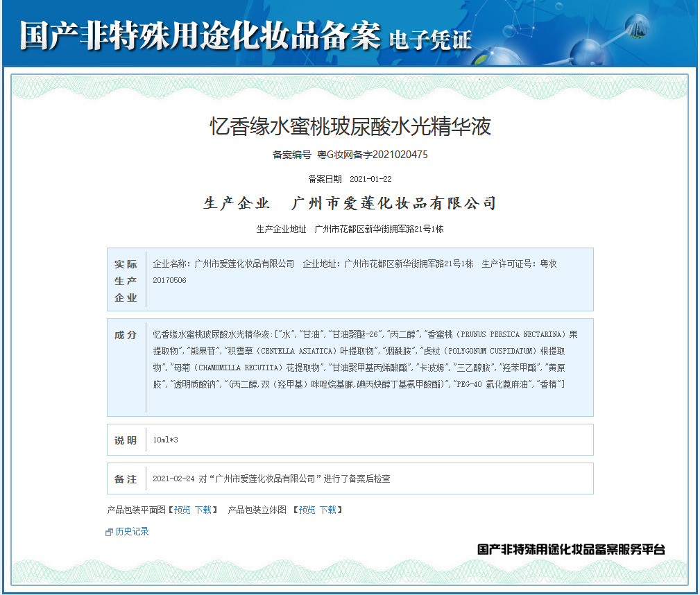
Task: Click the 国产非特殊用途化妆品备案 banner title
Action: [200, 35]
